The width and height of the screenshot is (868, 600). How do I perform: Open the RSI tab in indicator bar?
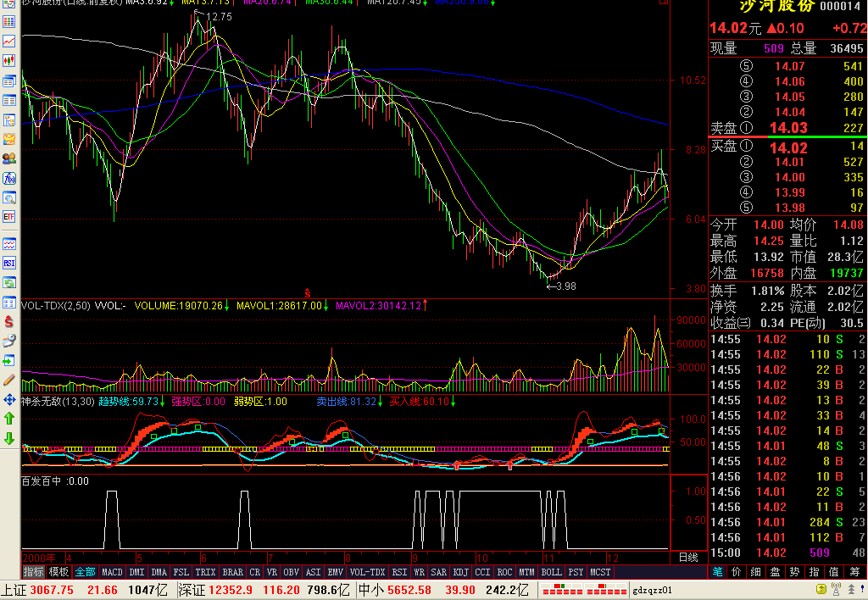[x=399, y=572]
